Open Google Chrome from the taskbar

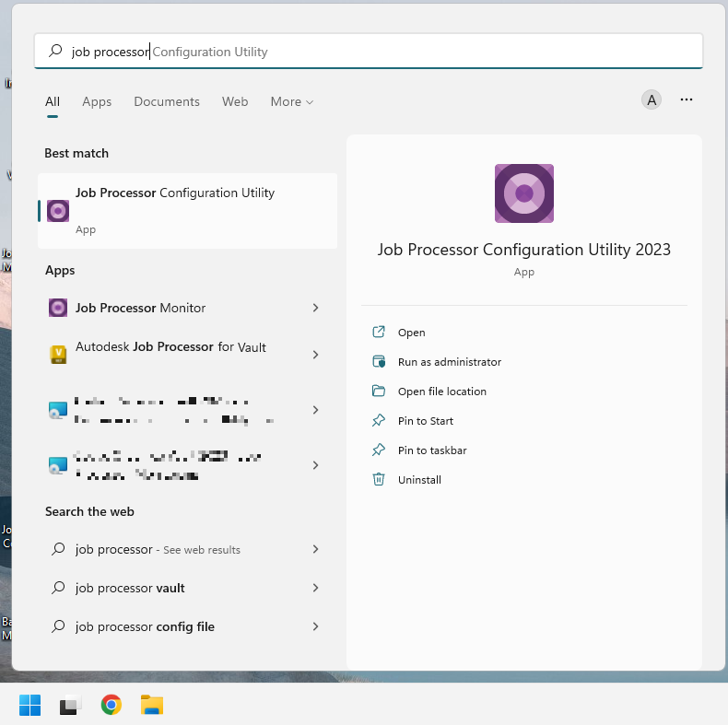112,705
